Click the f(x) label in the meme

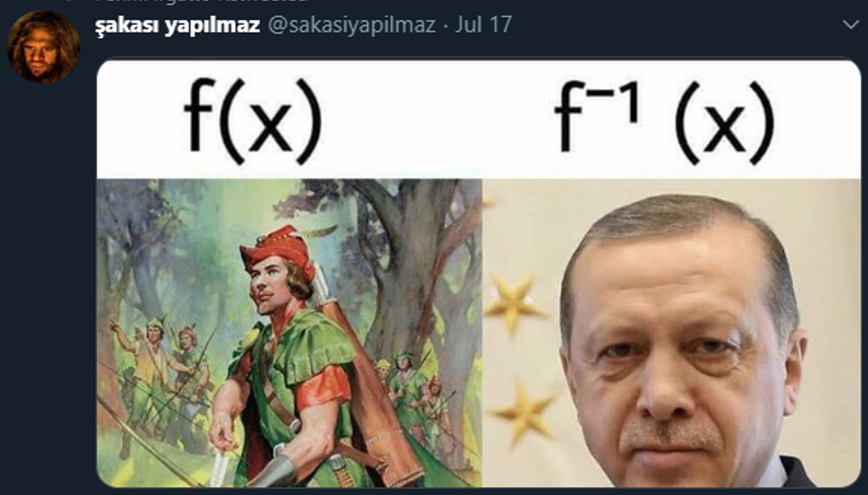tap(252, 121)
